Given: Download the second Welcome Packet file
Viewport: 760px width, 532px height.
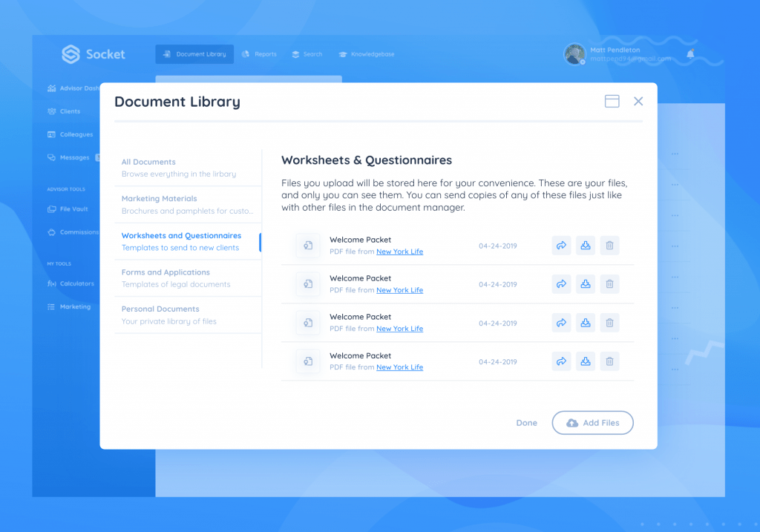Looking at the screenshot, I should pos(586,284).
